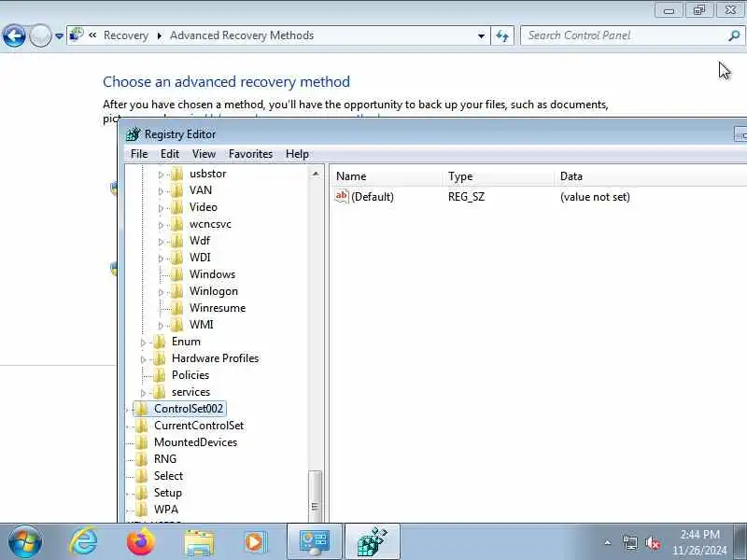Select the Winresume folder icon
The height and width of the screenshot is (560, 747).
[176, 308]
